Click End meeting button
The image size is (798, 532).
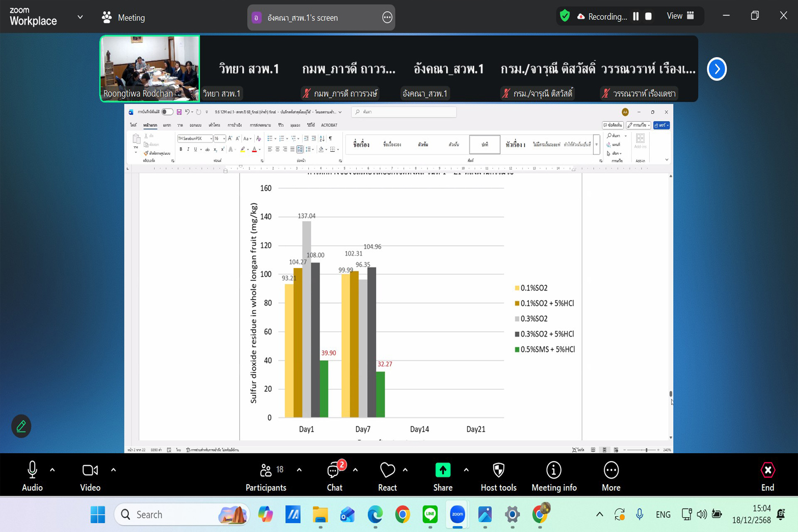767,470
